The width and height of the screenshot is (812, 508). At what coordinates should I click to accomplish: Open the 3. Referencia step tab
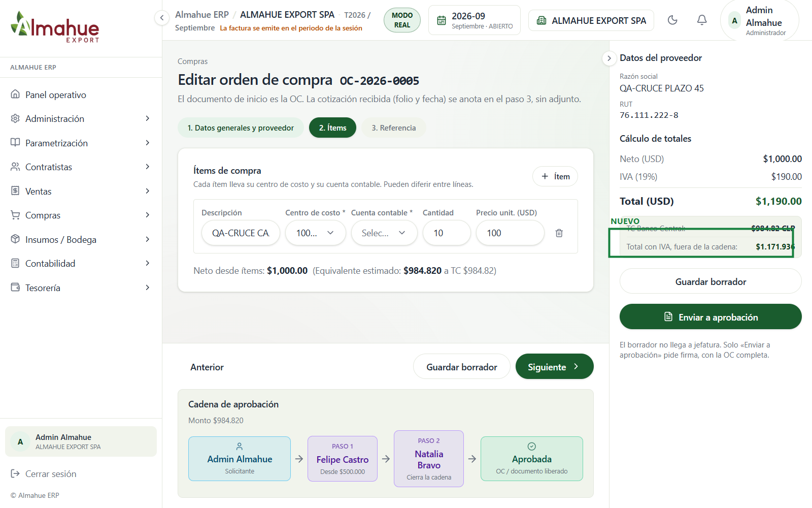tap(394, 128)
